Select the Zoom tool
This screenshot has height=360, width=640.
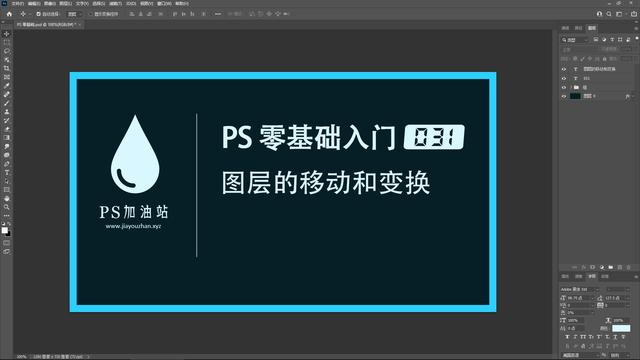(x=7, y=207)
